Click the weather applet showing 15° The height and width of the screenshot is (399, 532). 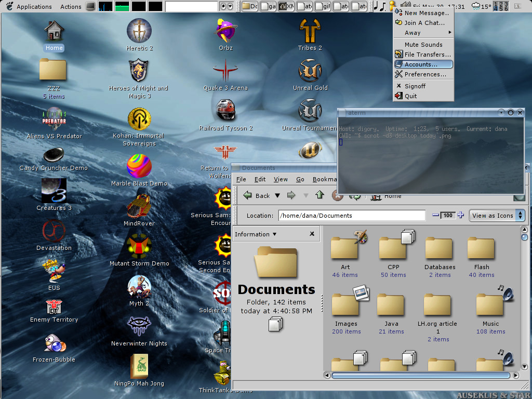coord(482,6)
